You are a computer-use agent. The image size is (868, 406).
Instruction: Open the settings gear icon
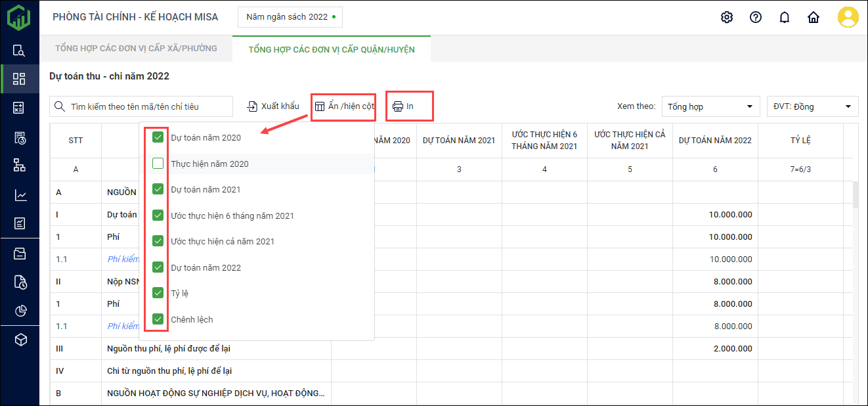(727, 17)
